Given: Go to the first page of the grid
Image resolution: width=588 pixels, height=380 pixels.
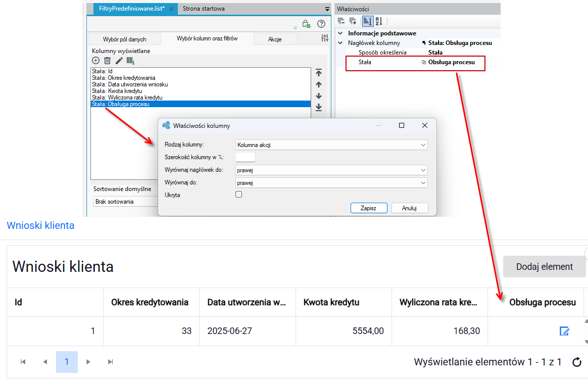Looking at the screenshot, I should point(23,362).
